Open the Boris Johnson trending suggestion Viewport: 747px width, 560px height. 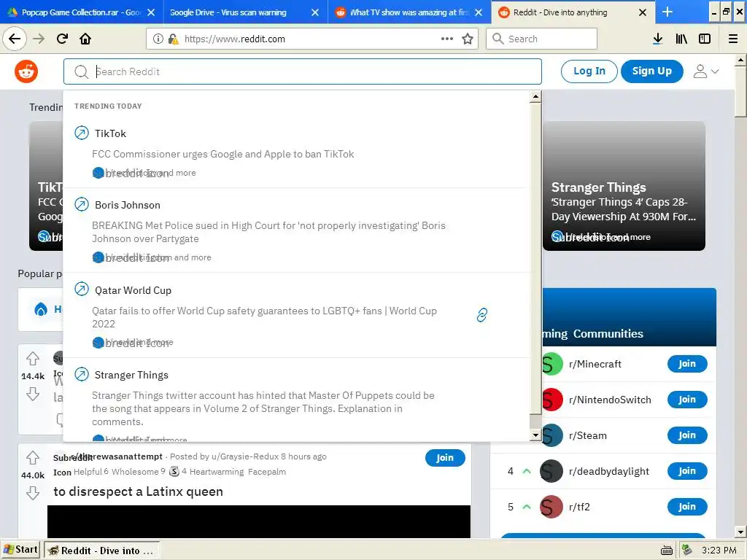[x=296, y=230]
